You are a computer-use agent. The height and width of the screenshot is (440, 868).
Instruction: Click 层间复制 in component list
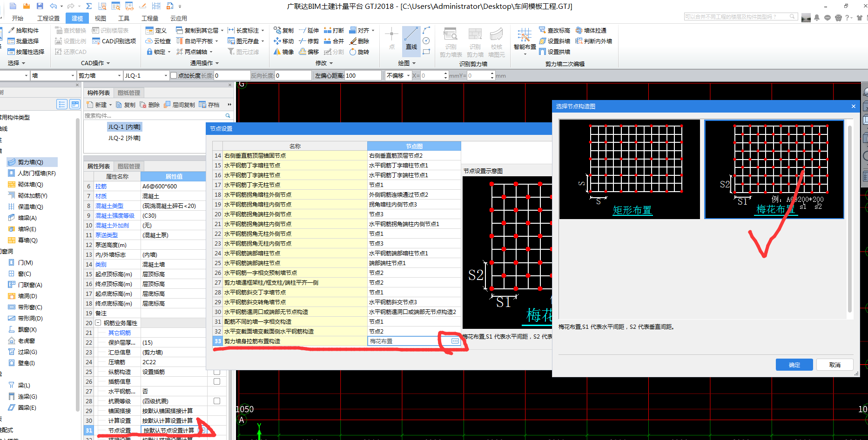tap(179, 105)
